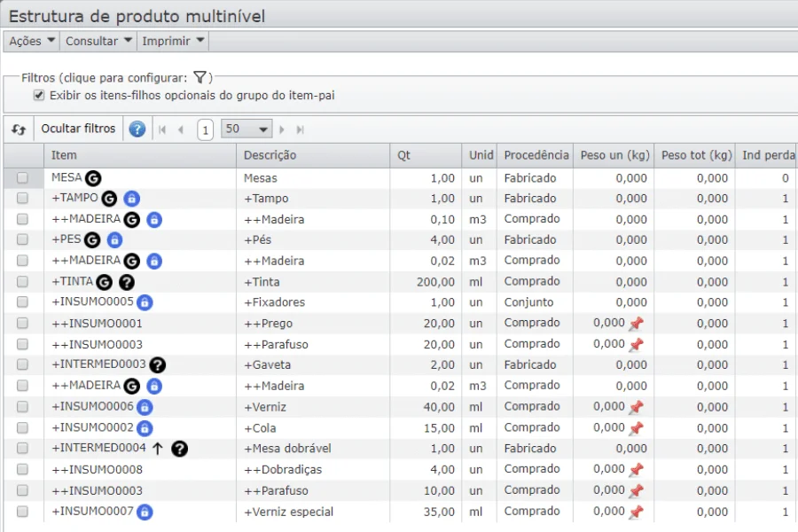This screenshot has width=798, height=532.
Task: Click the +Verniz especial description cell
Action: coord(313,512)
